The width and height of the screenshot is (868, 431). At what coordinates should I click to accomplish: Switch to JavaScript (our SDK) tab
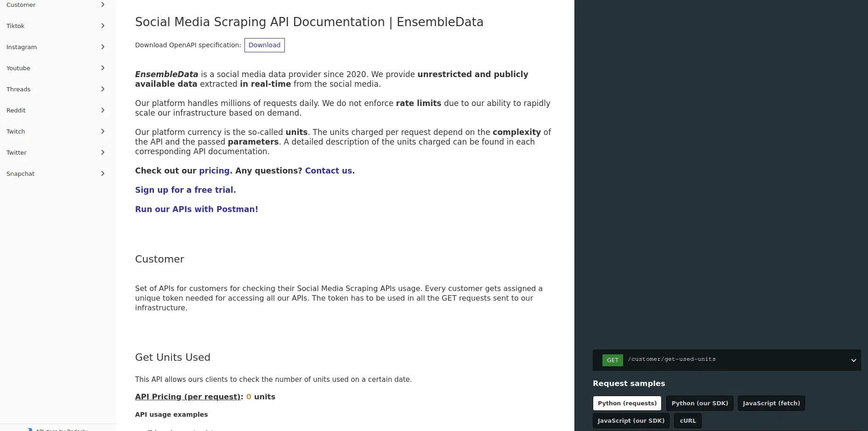click(x=631, y=420)
